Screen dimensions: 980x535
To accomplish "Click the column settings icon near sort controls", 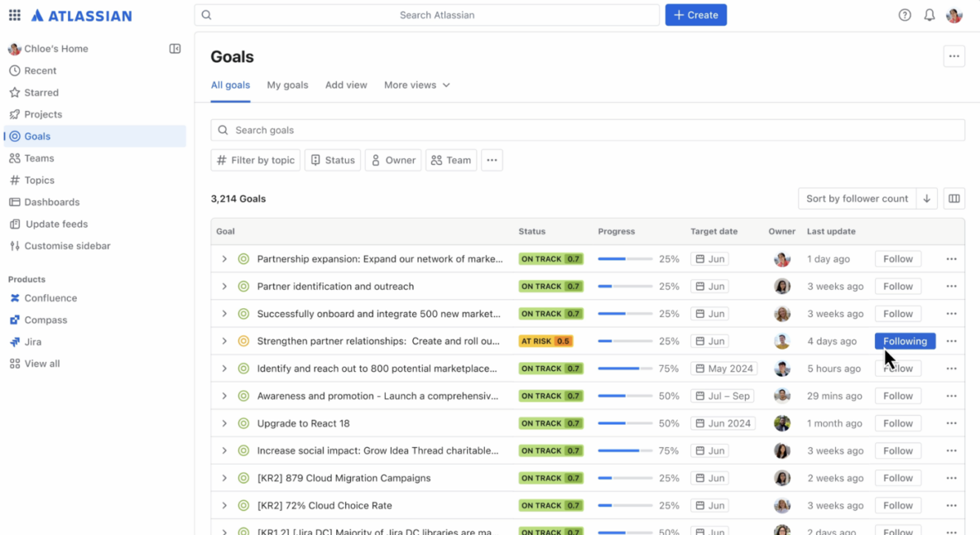I will point(954,198).
